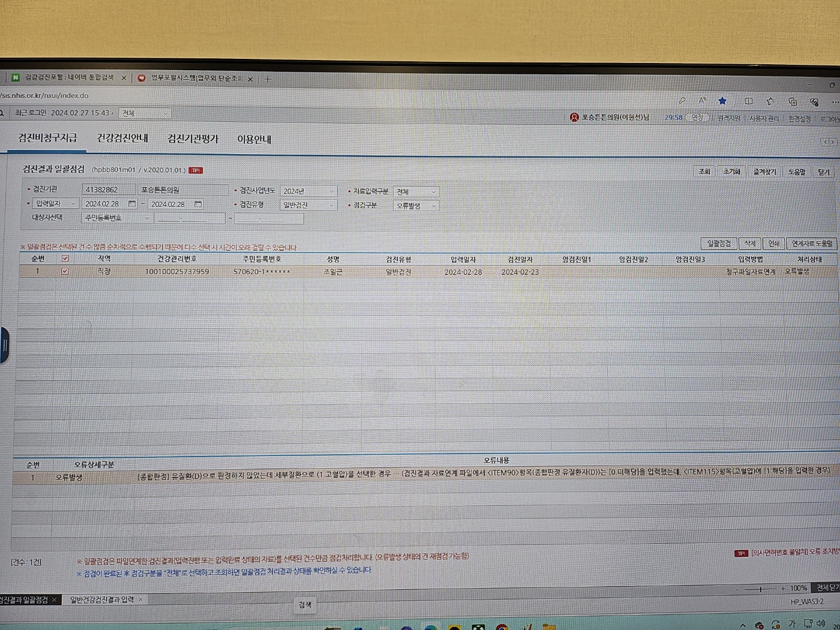Open the 건강검진안내 menu
Viewport: 840px width, 630px height.
coord(122,138)
